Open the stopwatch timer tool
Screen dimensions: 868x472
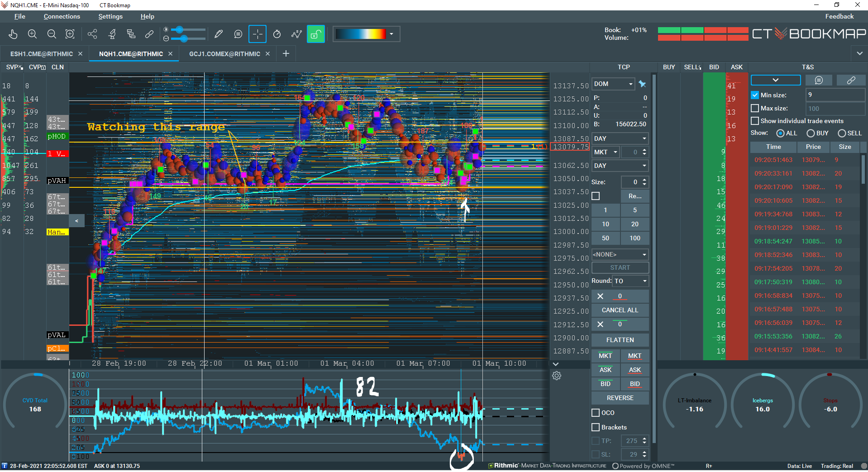pyautogui.click(x=277, y=34)
